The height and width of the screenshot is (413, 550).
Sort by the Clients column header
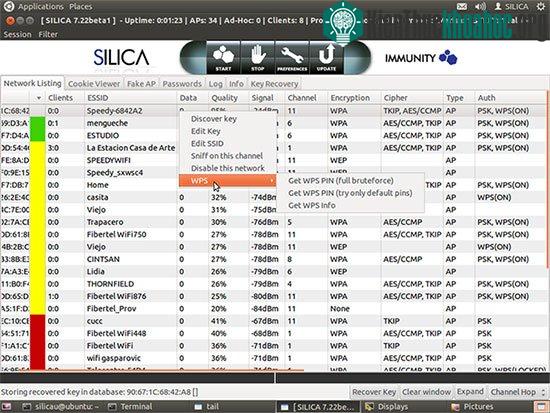(65, 98)
